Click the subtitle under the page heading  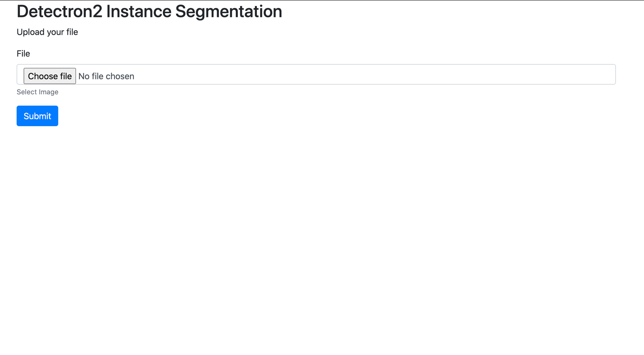tap(47, 32)
